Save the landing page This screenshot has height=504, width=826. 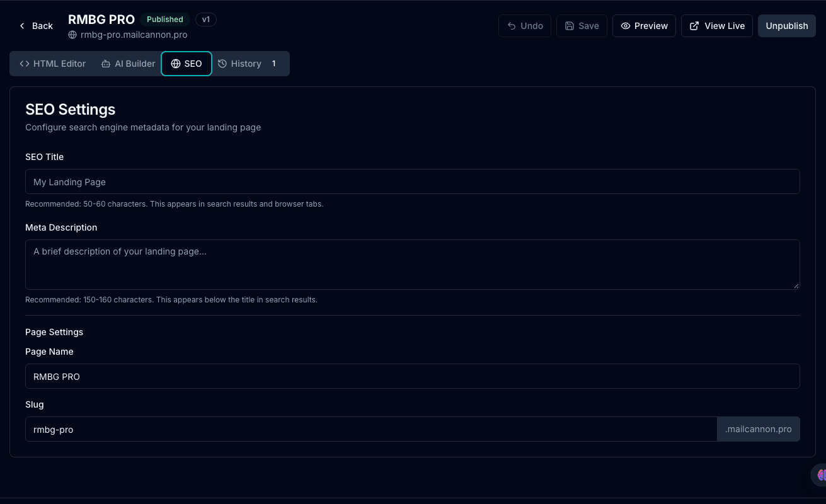point(582,26)
